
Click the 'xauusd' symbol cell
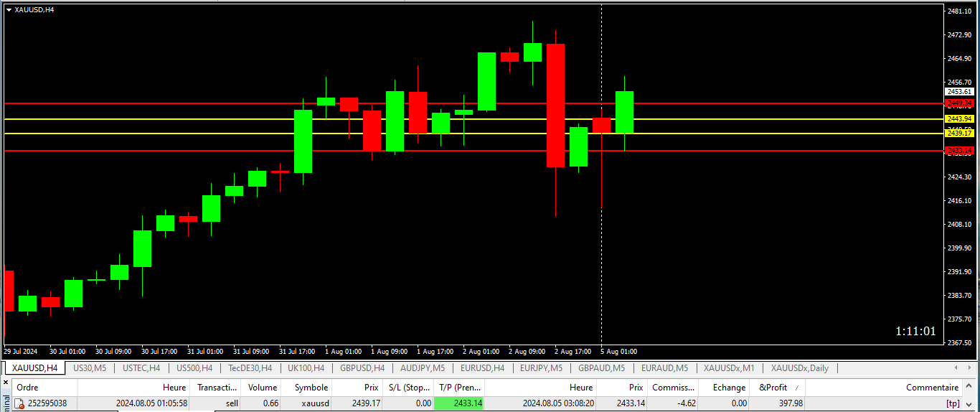(x=315, y=403)
